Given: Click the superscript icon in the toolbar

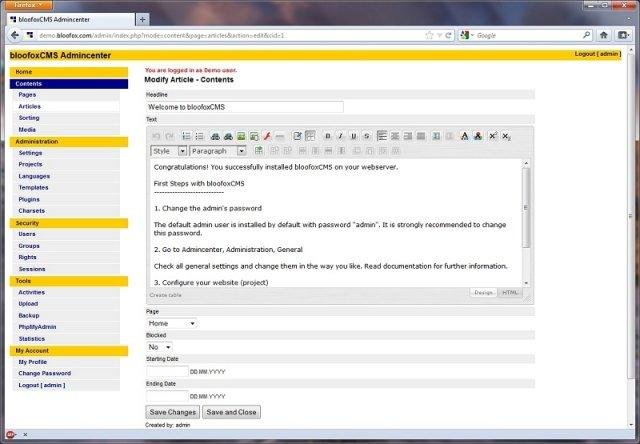Looking at the screenshot, I should [493, 136].
